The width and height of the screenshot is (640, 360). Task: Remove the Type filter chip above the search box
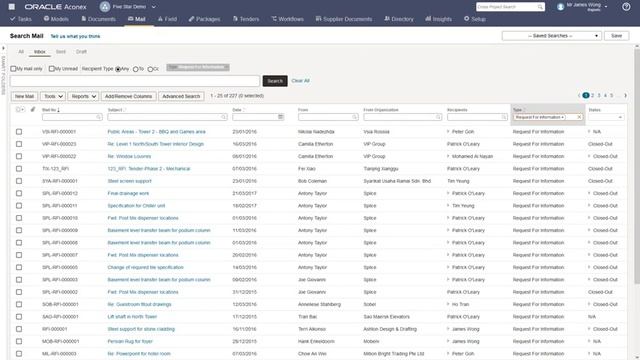(227, 67)
